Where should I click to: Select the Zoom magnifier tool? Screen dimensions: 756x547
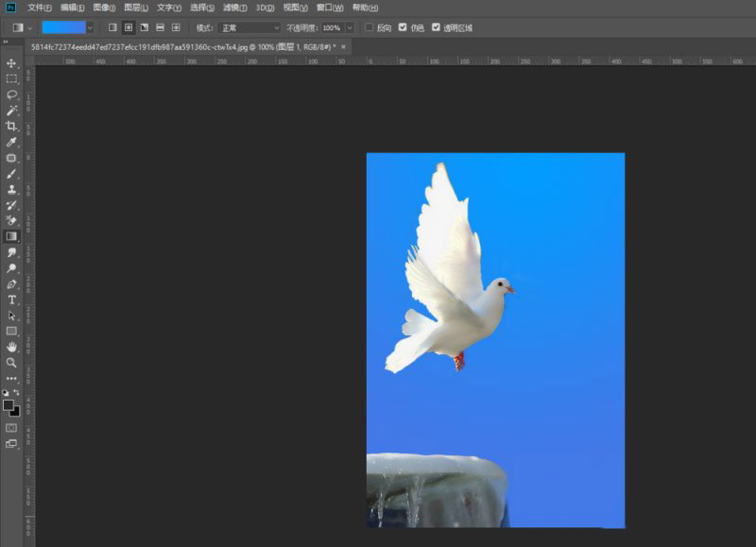pyautogui.click(x=12, y=363)
